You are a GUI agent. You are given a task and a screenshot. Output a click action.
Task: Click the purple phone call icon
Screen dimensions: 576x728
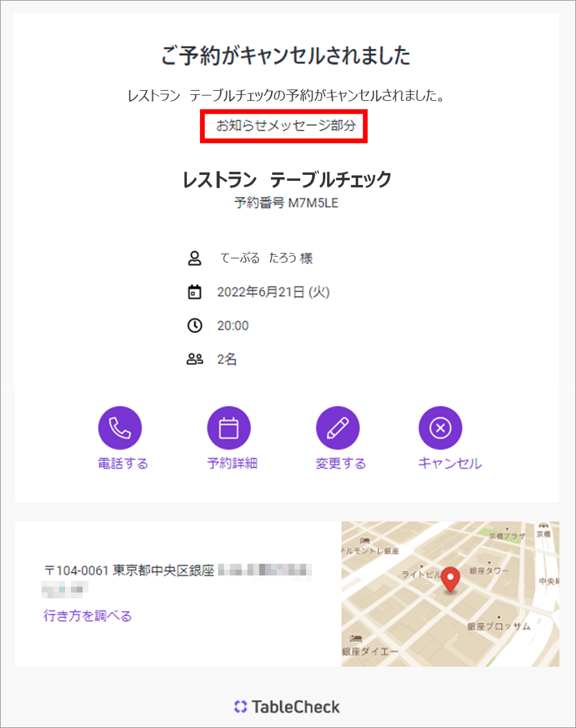pos(120,428)
